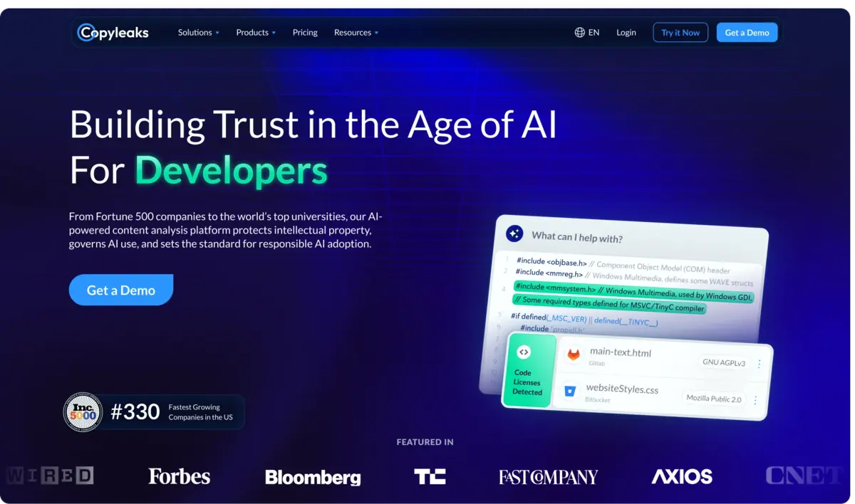Click the WIRED logo
Image resolution: width=855 pixels, height=504 pixels.
[49, 475]
